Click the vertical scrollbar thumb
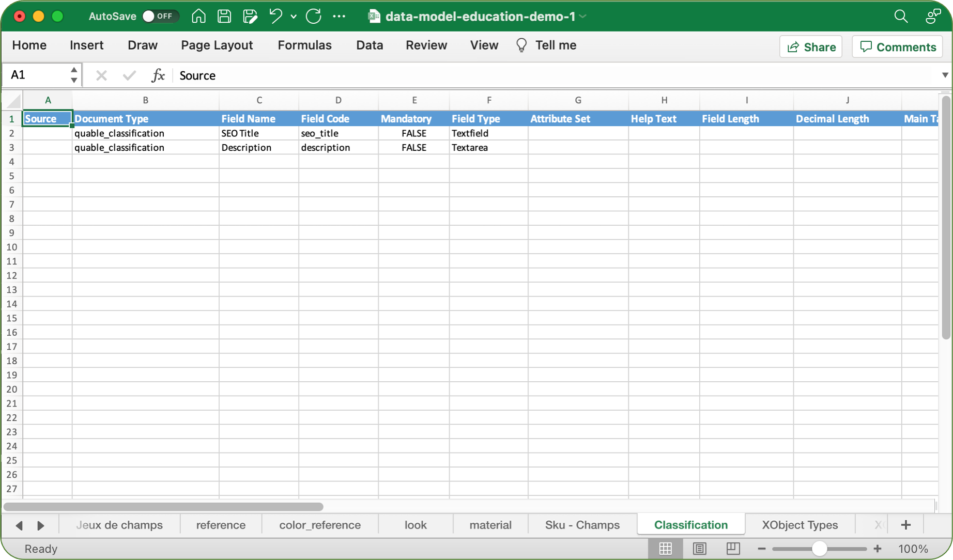 click(x=946, y=217)
